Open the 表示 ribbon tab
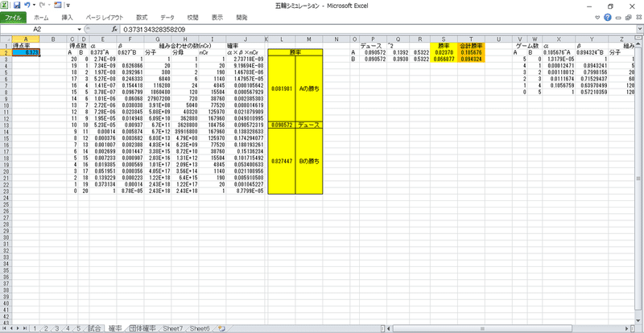The image size is (644, 333). pyautogui.click(x=217, y=18)
